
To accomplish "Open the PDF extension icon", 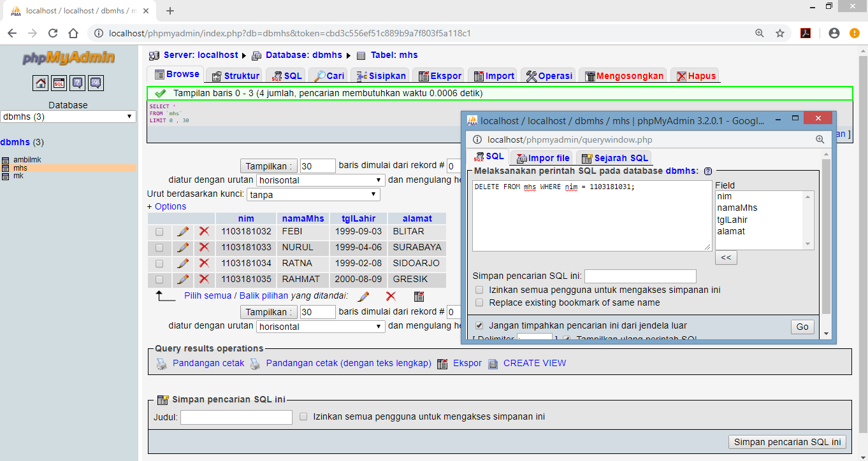I will (806, 33).
